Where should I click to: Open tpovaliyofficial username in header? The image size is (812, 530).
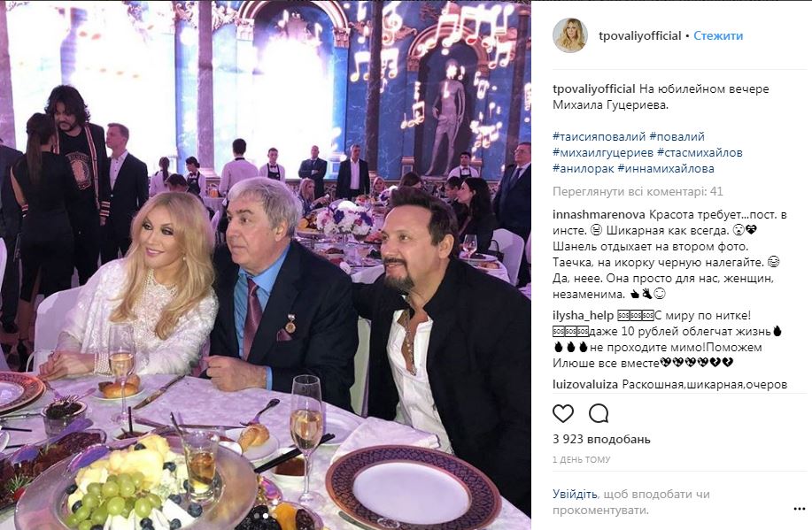(x=639, y=35)
